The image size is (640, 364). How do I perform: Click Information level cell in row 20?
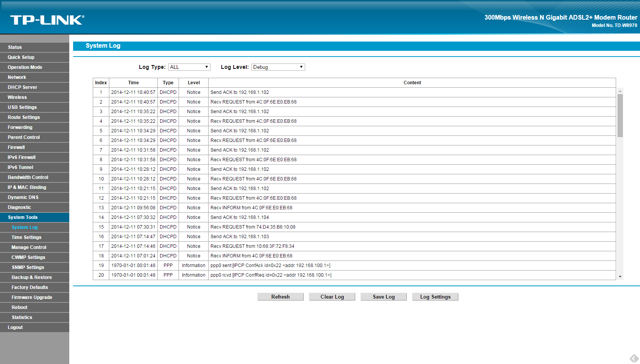click(194, 275)
